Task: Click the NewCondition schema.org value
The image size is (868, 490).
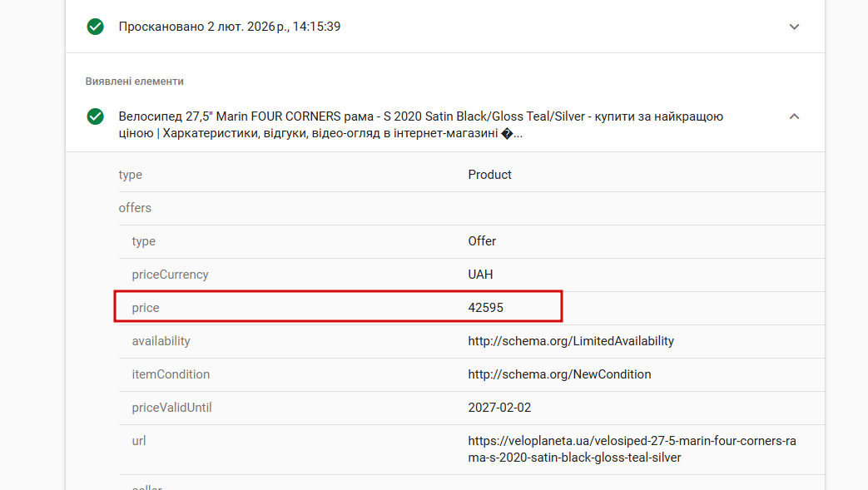Action: click(559, 374)
